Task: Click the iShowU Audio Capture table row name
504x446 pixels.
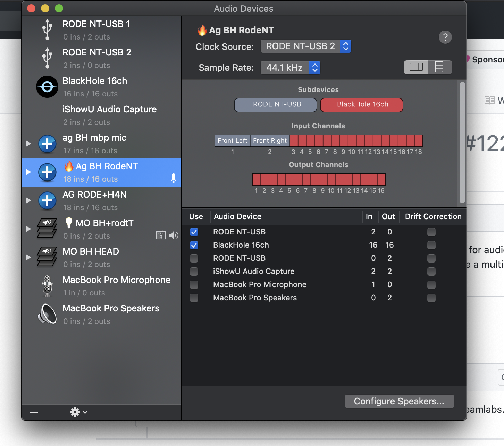Action: pyautogui.click(x=254, y=272)
